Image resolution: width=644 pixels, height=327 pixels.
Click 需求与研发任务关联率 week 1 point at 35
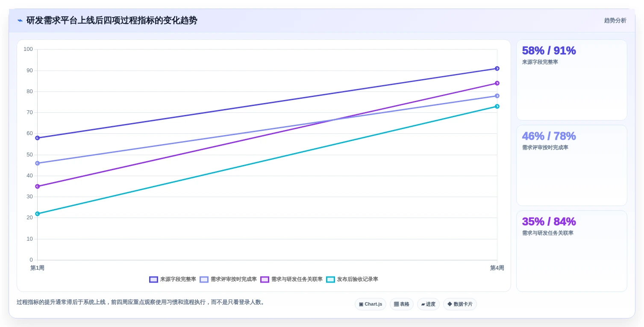pos(37,186)
